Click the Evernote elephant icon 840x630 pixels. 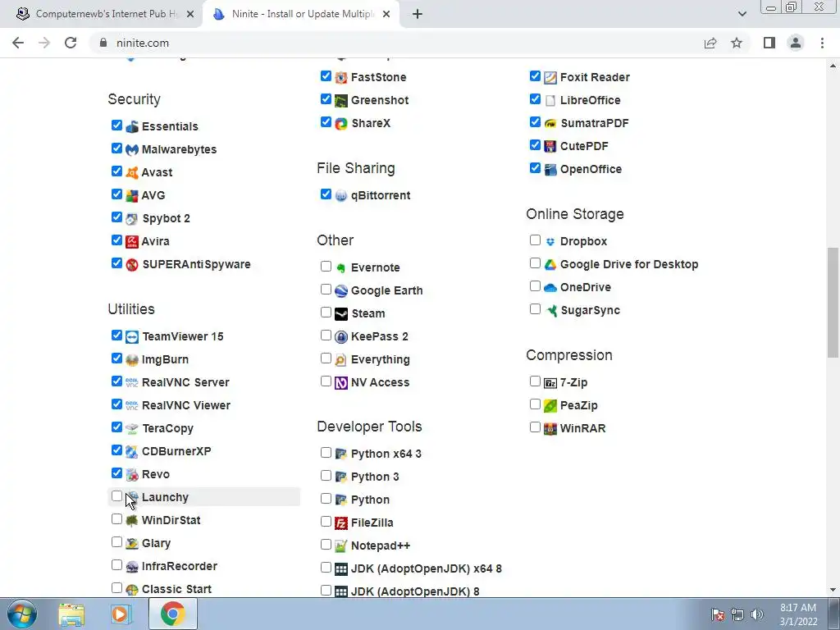click(x=341, y=268)
